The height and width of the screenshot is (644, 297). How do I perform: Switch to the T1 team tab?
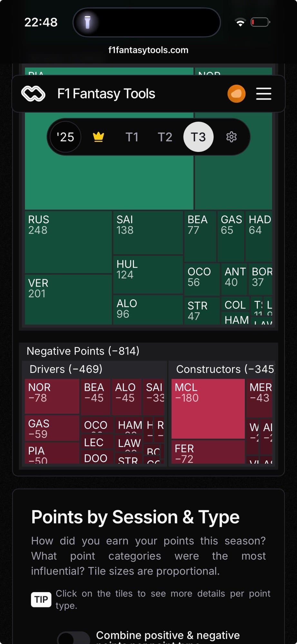click(132, 137)
